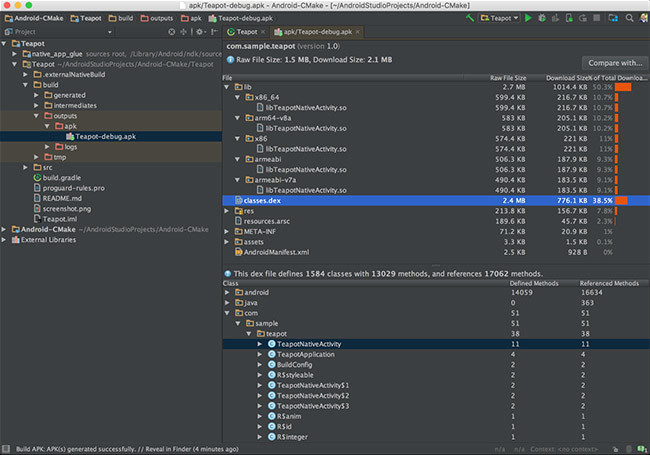Image resolution: width=650 pixels, height=455 pixels.
Task: Hide the Project tool window icon
Action: [x=214, y=31]
